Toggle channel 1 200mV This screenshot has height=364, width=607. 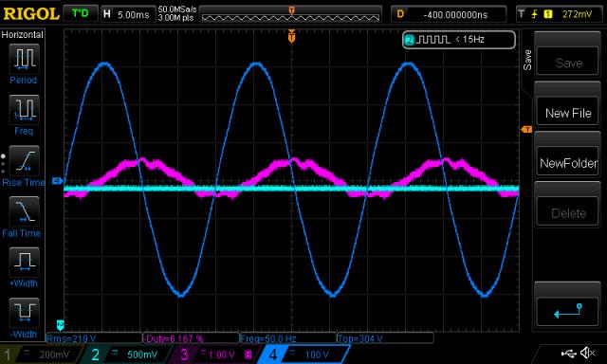click(41, 355)
